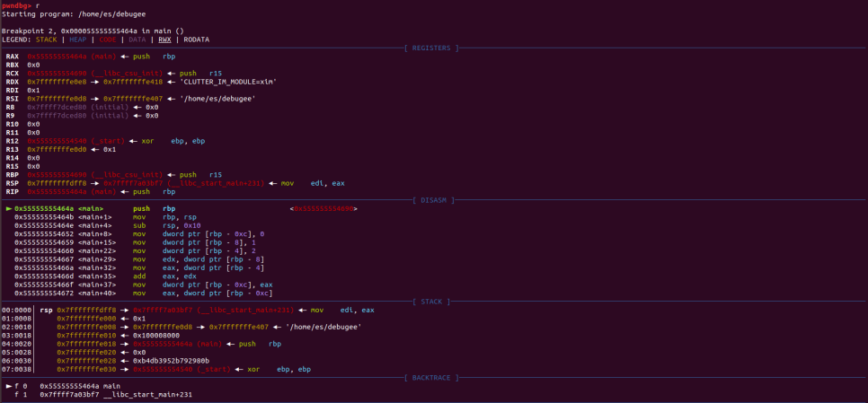868x403 pixels.
Task: Click the '[ DISASM ]' section header
Action: pos(433,200)
